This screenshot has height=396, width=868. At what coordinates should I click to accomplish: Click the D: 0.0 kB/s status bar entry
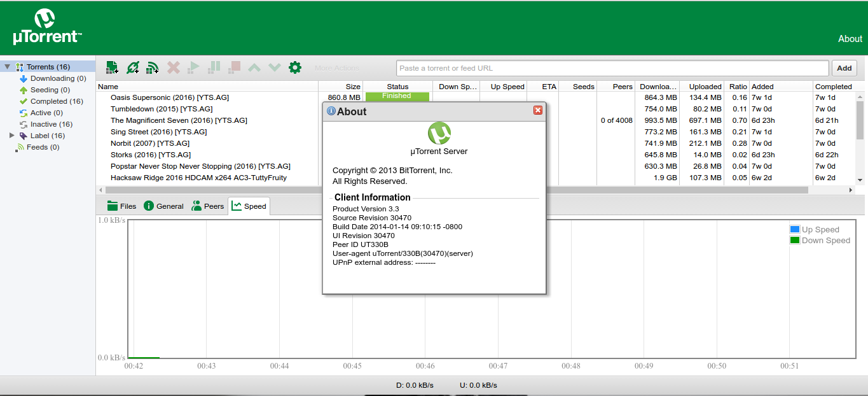415,385
